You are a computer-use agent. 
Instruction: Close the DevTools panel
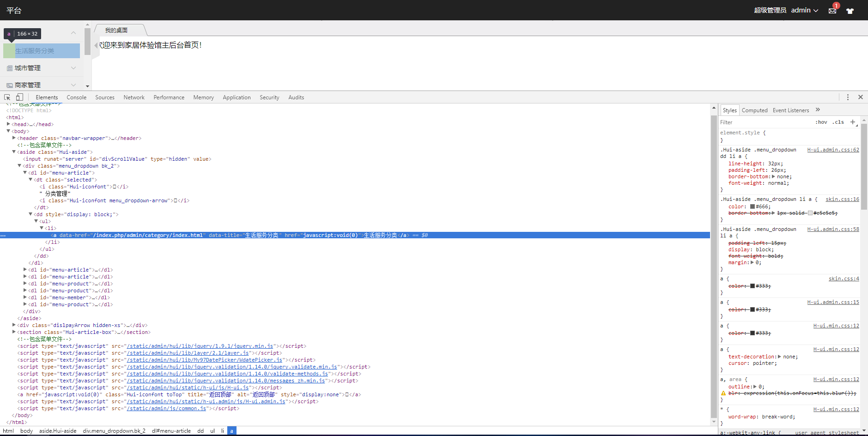[x=861, y=97]
